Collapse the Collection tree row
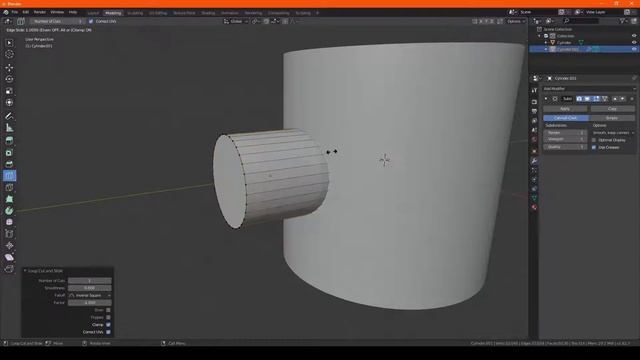 [540, 36]
